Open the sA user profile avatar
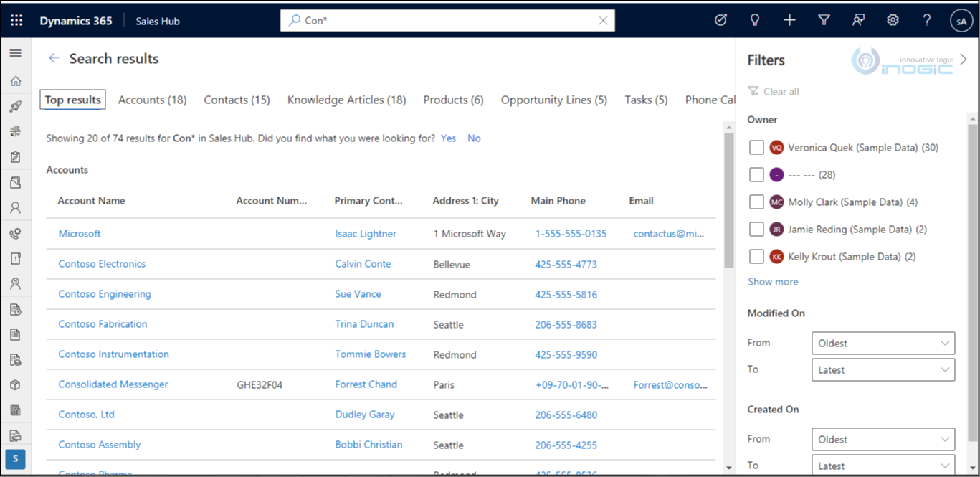The height and width of the screenshot is (477, 980). pyautogui.click(x=961, y=22)
